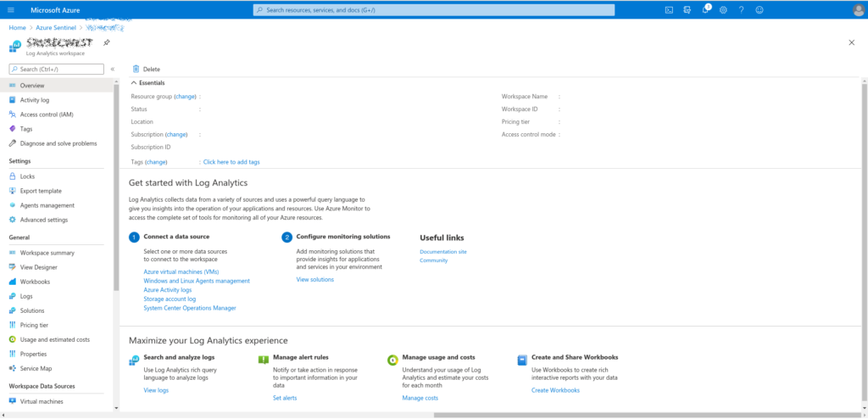Click the Microsoft Azure title

(x=53, y=10)
